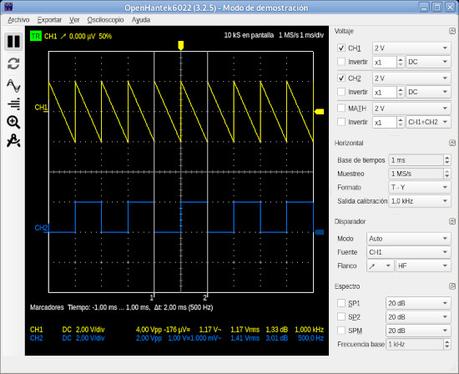Open the SPM 20 dB dropdown
The height and width of the screenshot is (374, 459).
pos(418,331)
